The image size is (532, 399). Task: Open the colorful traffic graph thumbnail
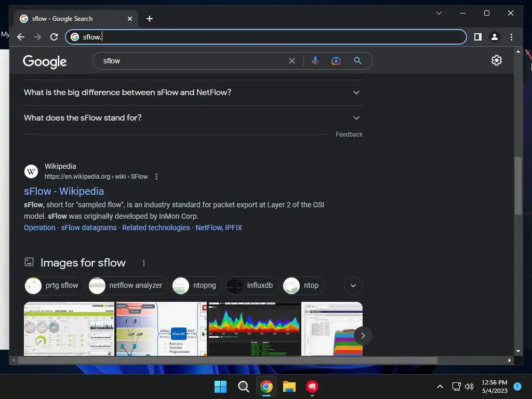click(x=254, y=329)
